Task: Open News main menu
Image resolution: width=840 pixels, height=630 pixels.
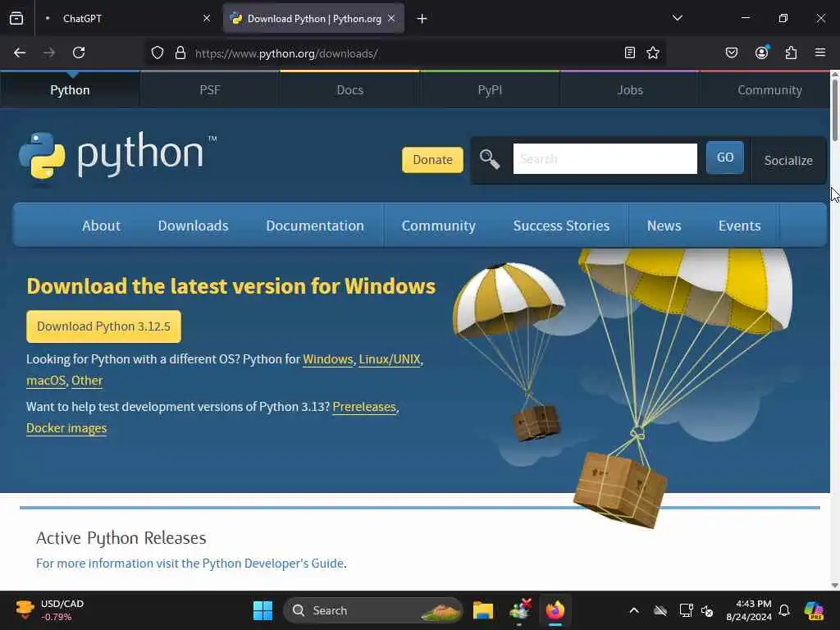Action: (664, 226)
